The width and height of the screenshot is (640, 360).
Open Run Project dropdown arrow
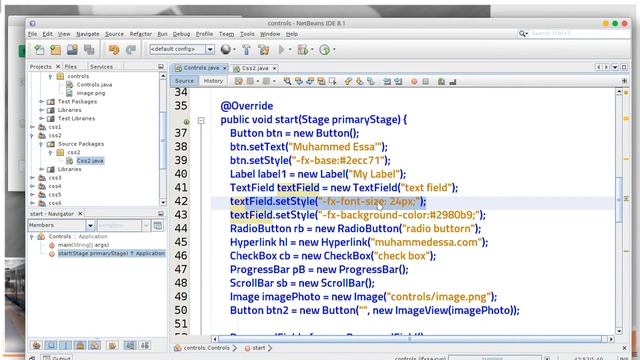pyautogui.click(x=290, y=50)
